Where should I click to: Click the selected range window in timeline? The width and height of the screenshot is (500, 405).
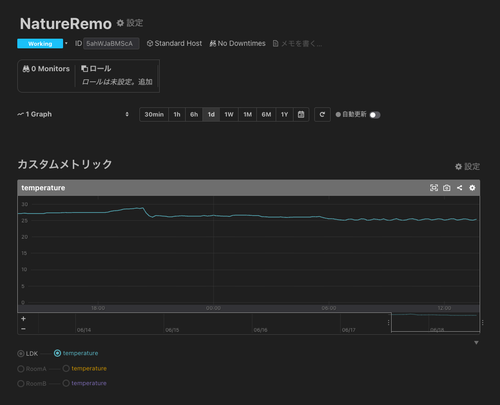[435, 323]
